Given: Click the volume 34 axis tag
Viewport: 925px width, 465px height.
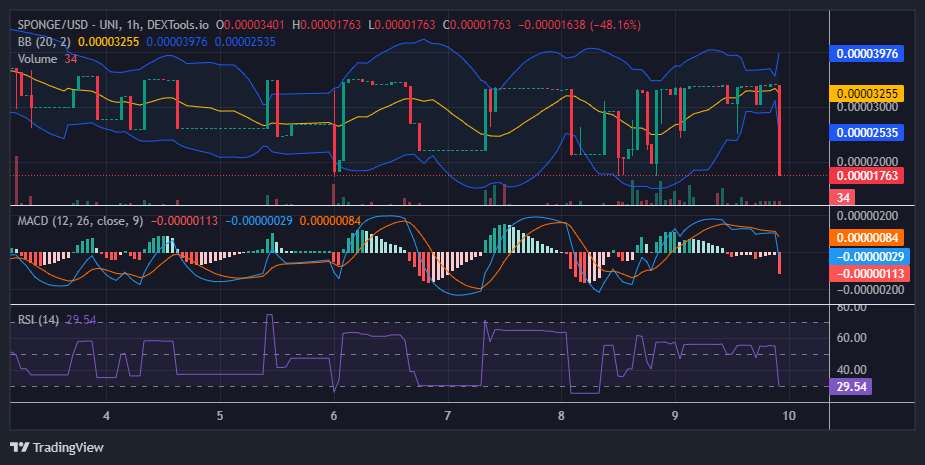Looking at the screenshot, I should pyautogui.click(x=843, y=198).
